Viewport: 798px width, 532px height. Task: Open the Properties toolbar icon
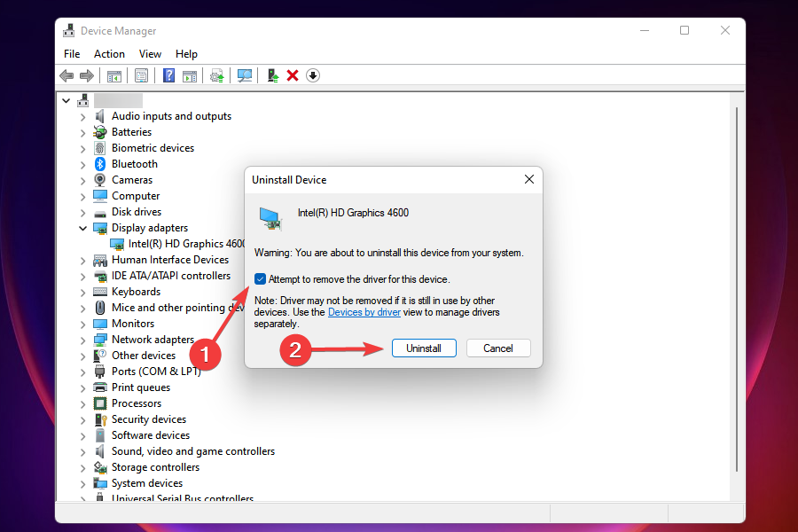click(141, 76)
